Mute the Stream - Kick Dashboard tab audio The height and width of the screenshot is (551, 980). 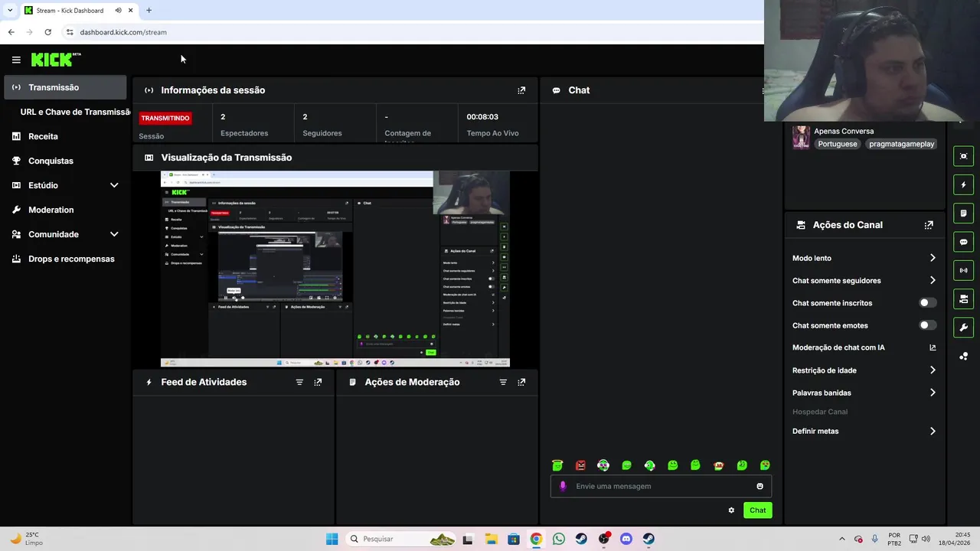click(x=118, y=11)
